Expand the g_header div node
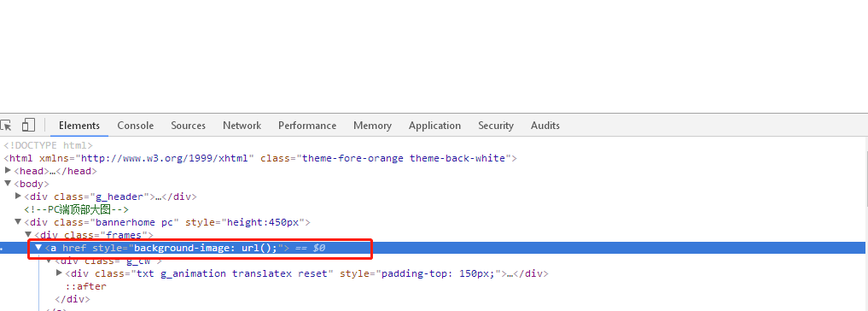The height and width of the screenshot is (311, 868). 18,197
